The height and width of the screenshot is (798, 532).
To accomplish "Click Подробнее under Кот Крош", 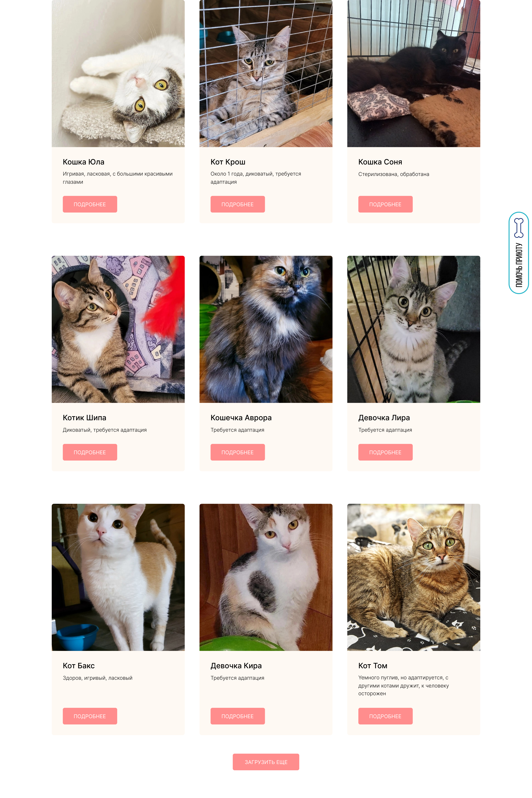I will (x=238, y=204).
